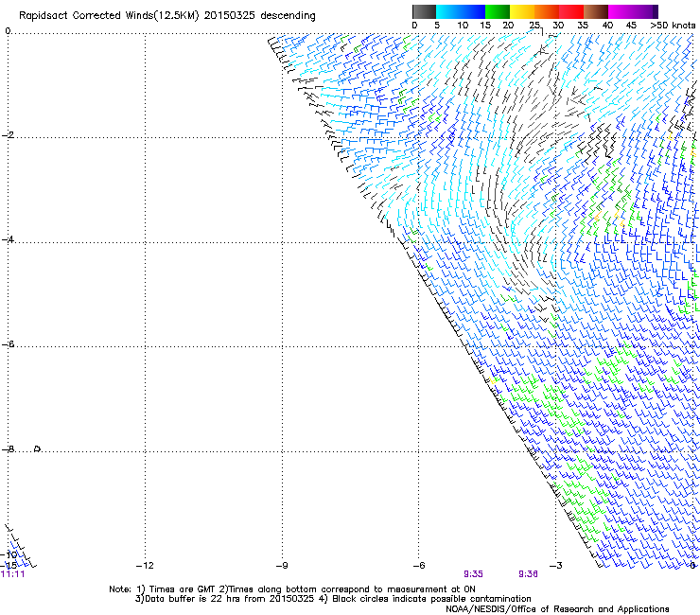
Task: Click the '15' label under the color bar
Action: (x=485, y=25)
